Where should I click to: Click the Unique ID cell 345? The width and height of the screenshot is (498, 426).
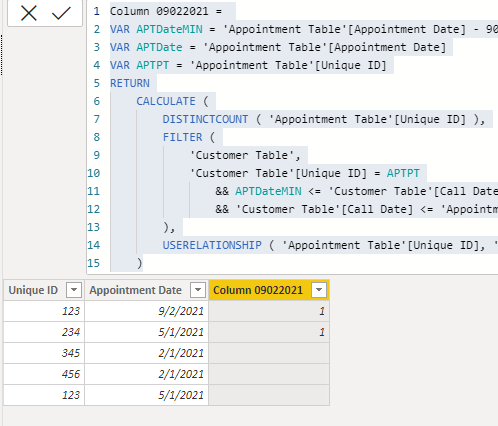(x=44, y=353)
